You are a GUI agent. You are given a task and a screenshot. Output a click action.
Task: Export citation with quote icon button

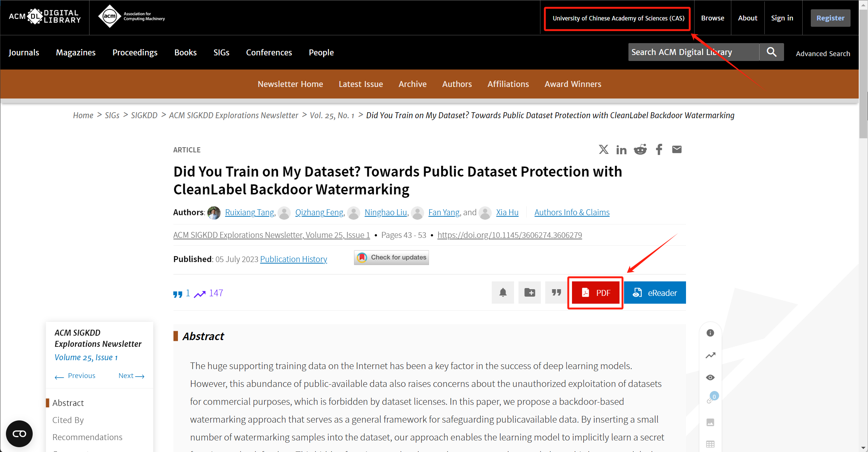[x=556, y=293]
